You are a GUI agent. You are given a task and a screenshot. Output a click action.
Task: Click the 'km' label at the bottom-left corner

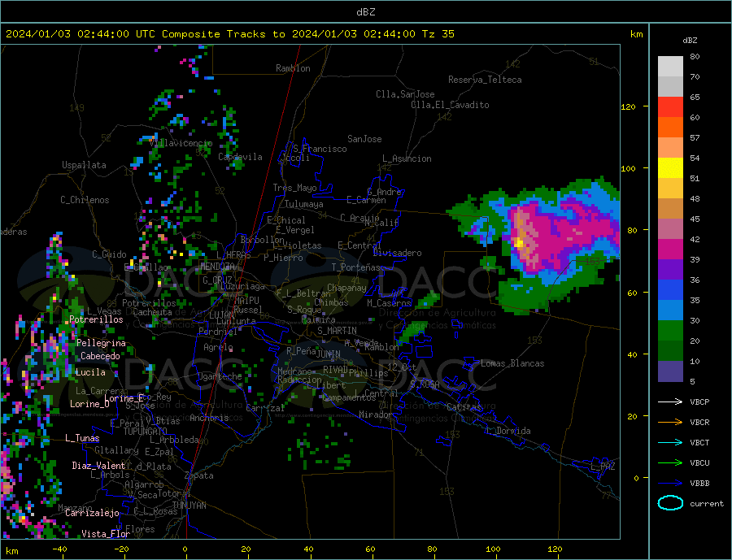(x=12, y=551)
